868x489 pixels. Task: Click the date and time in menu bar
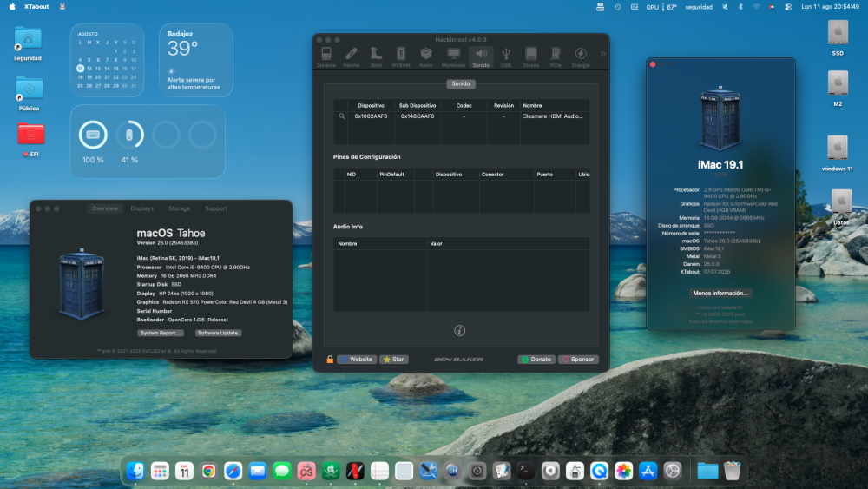coord(831,7)
